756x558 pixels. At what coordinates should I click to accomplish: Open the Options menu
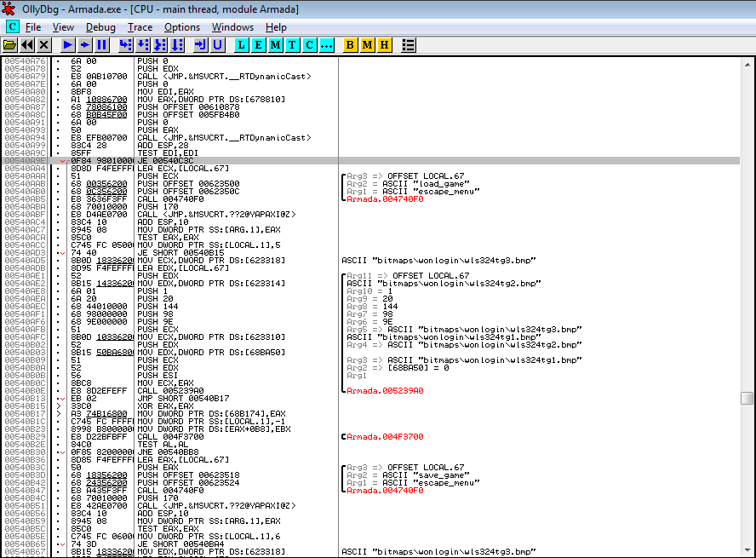pos(182,27)
